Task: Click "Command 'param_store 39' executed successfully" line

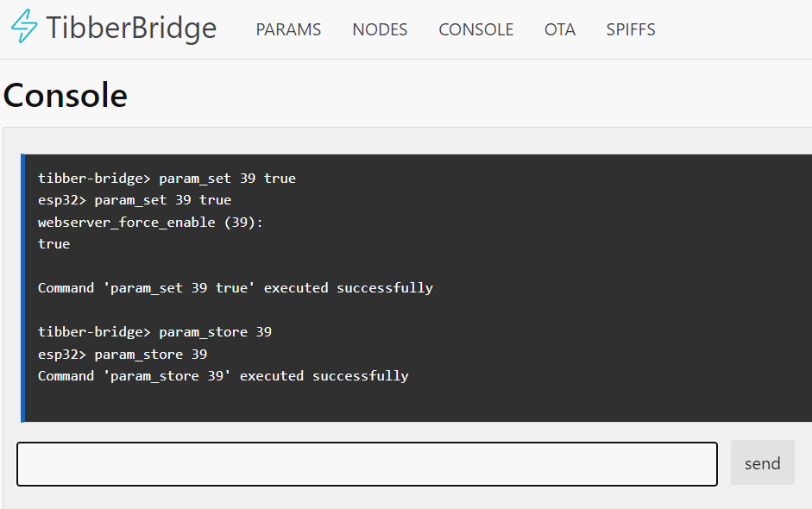Action: tap(223, 376)
